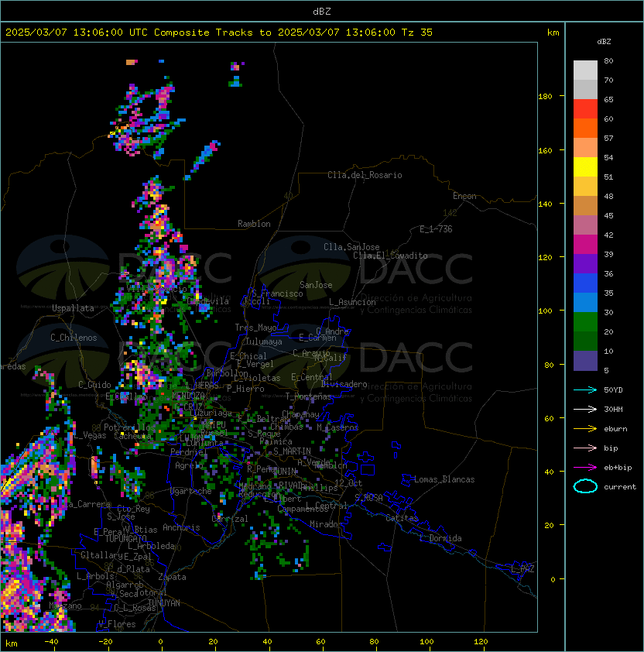
Task: Click the 'Manzano' map label
Action: pos(65,606)
